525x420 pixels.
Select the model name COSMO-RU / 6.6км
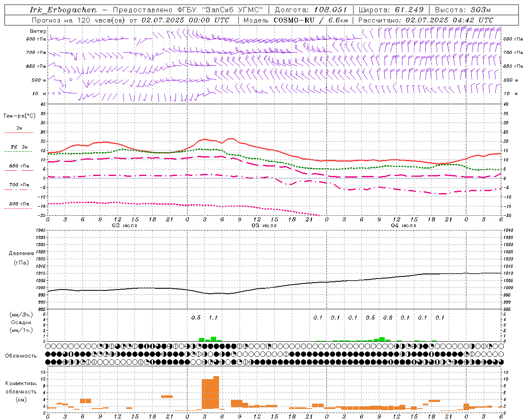pyautogui.click(x=311, y=20)
